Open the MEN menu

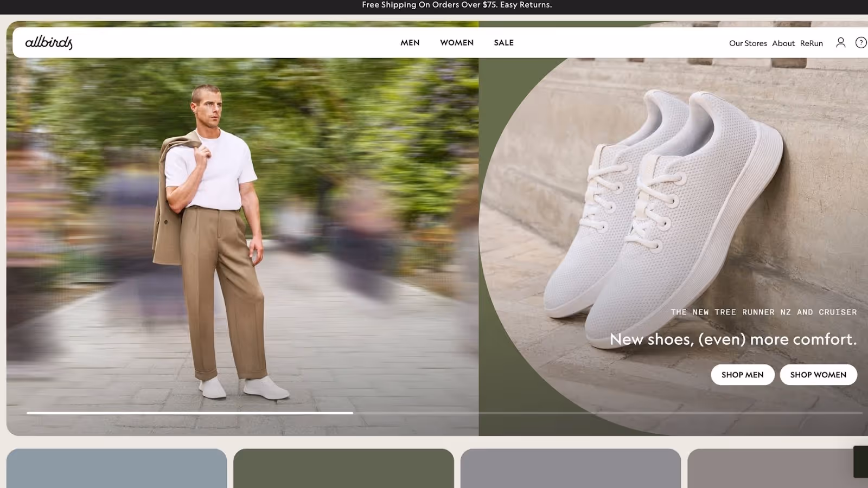tap(410, 42)
